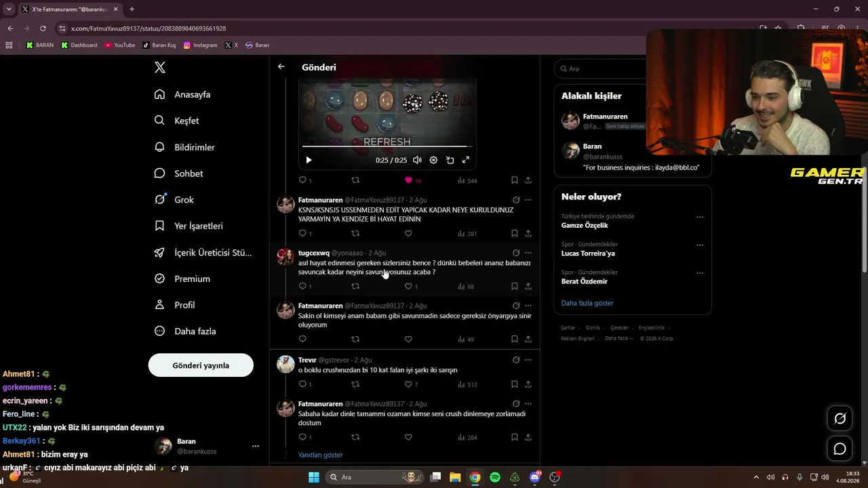Click the Gönderi yayınla button
868x488 pixels.
coord(201,365)
